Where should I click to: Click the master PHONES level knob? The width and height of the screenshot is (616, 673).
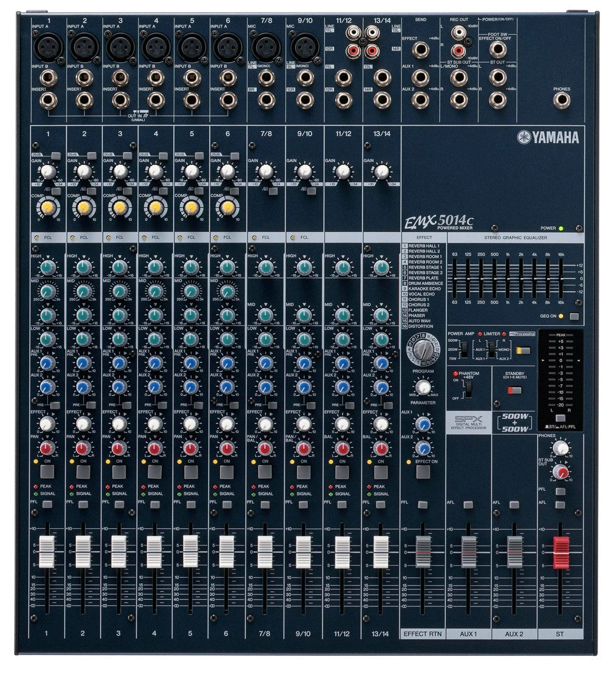(560, 448)
